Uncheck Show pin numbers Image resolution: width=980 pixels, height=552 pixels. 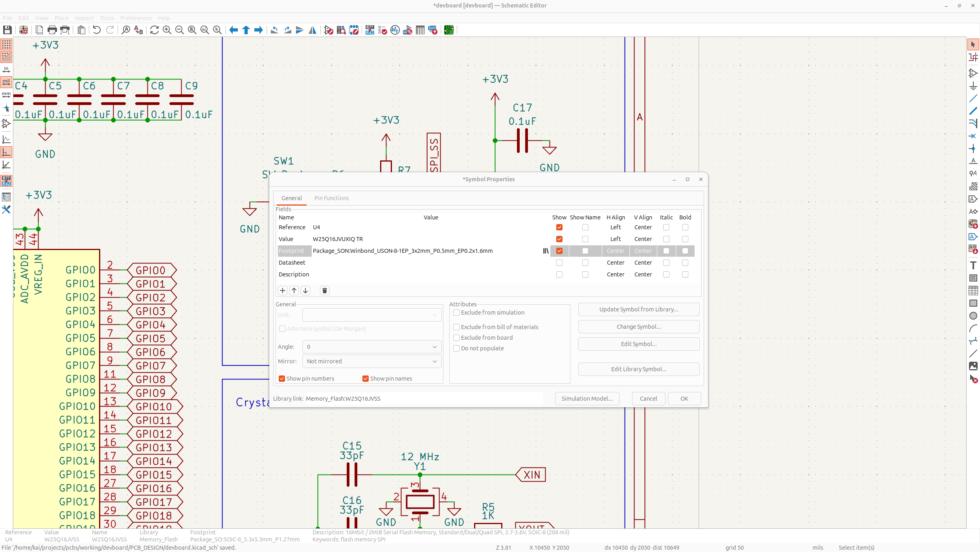point(282,379)
